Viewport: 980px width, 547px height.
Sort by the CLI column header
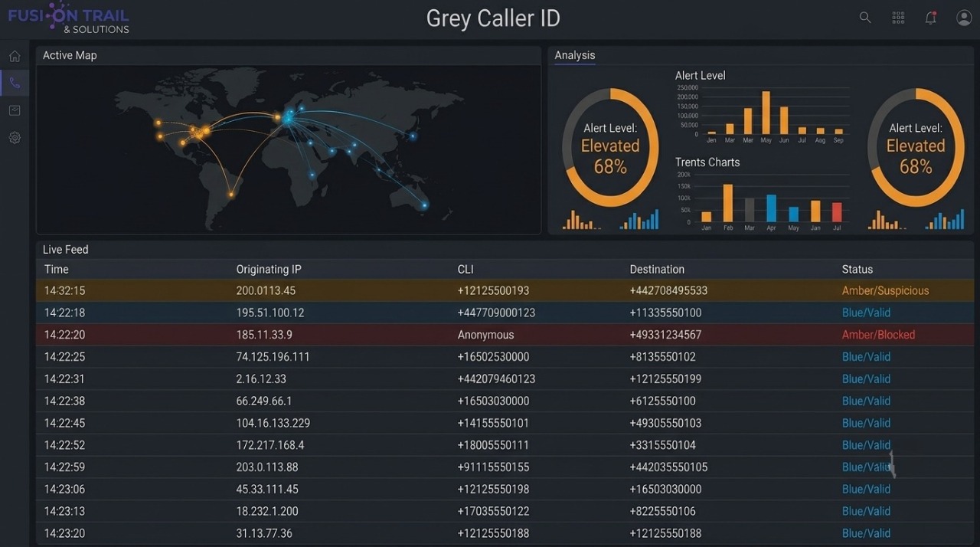point(465,270)
